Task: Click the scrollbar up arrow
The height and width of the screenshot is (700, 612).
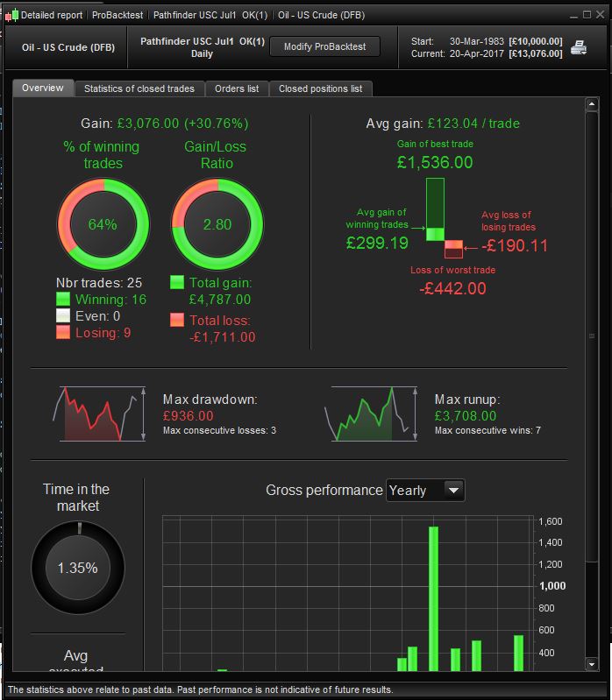Action: pos(592,104)
